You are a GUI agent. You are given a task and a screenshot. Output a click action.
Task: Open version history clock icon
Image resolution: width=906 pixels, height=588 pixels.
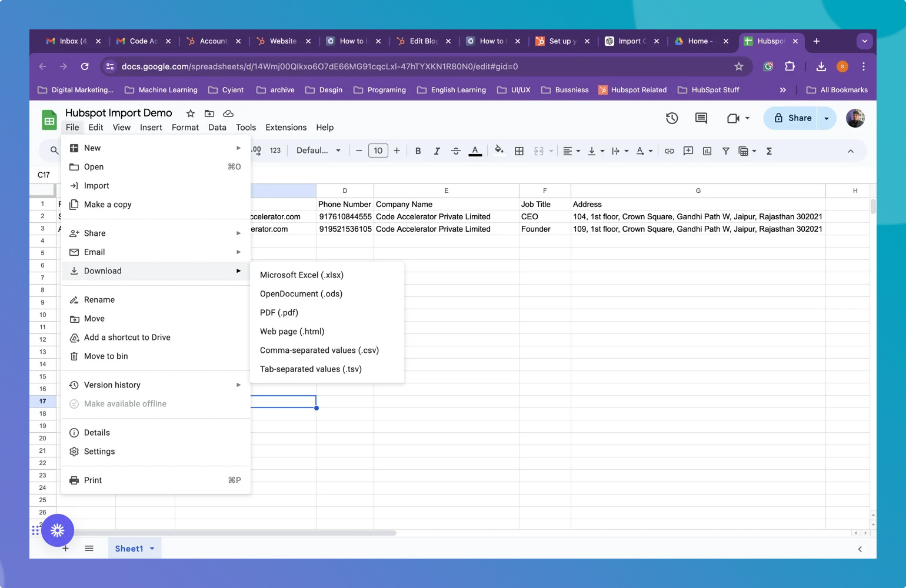click(x=672, y=118)
